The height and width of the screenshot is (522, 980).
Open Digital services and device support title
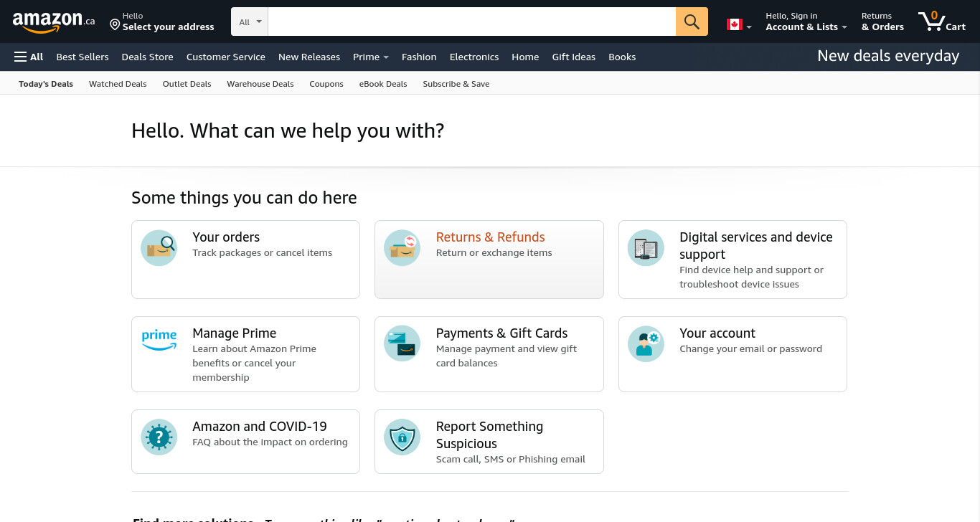pyautogui.click(x=756, y=246)
